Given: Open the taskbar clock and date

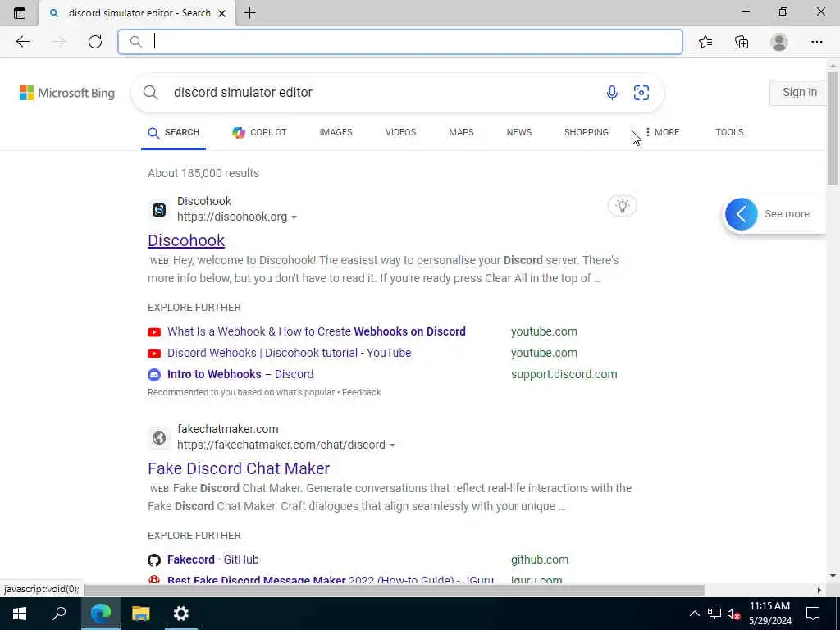Looking at the screenshot, I should [769, 614].
